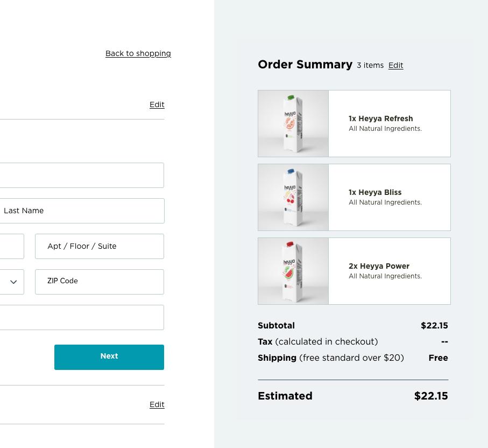The image size is (488, 448).
Task: Click the Shipping Free value
Action: tap(438, 358)
